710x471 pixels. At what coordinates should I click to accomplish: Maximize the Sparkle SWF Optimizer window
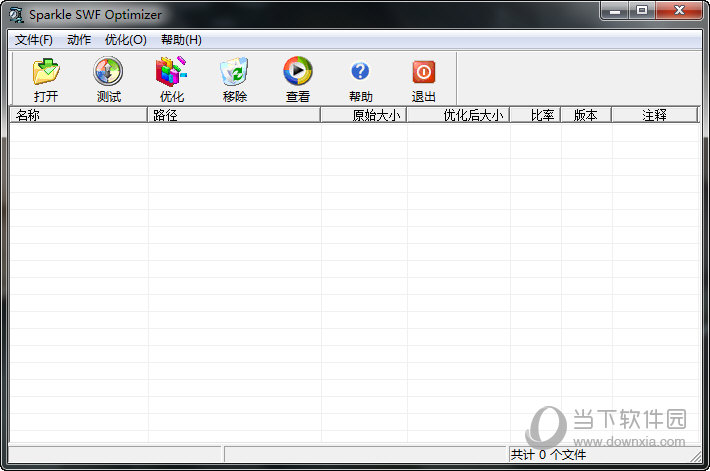coord(642,11)
